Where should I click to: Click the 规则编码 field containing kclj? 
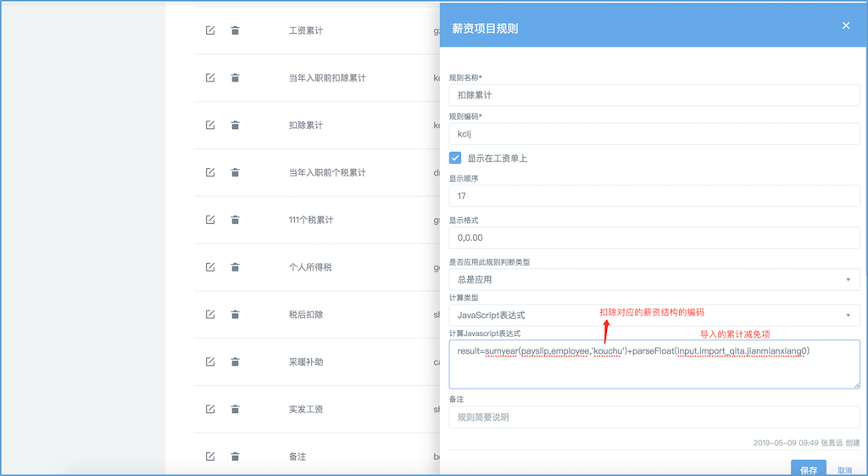(654, 133)
